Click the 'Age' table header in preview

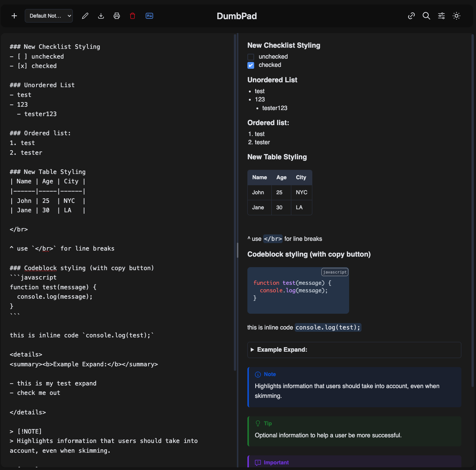[282, 177]
